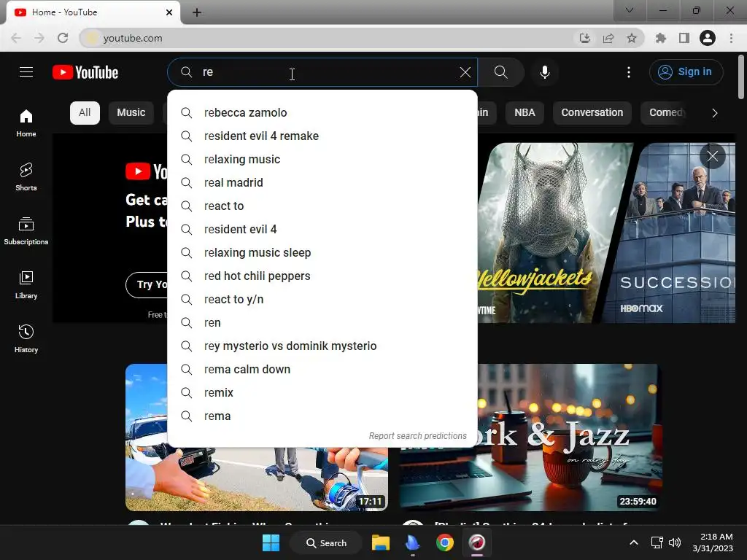Clear the search box with the X
This screenshot has height=560, width=747.
465,72
